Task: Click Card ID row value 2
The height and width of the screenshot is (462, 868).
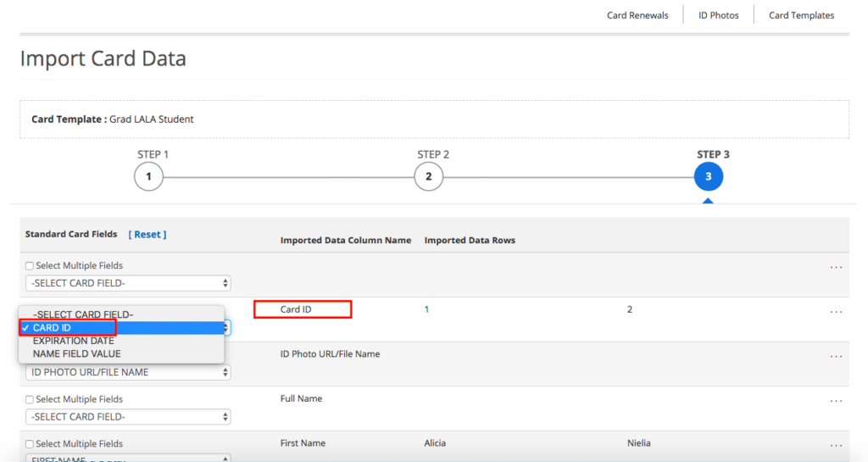Action: coord(630,309)
